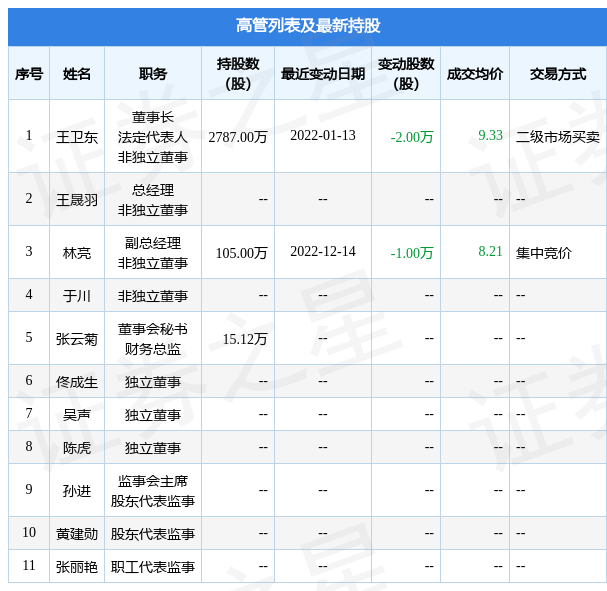The width and height of the screenshot is (607, 591).
Task: Select the name 陈虎
Action: tap(77, 448)
